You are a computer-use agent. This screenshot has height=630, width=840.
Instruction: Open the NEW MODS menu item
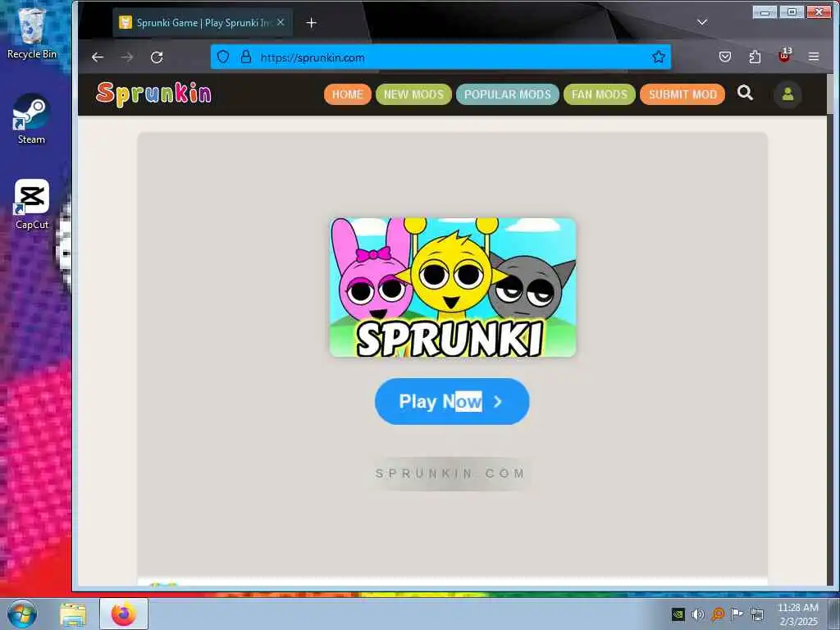[413, 94]
